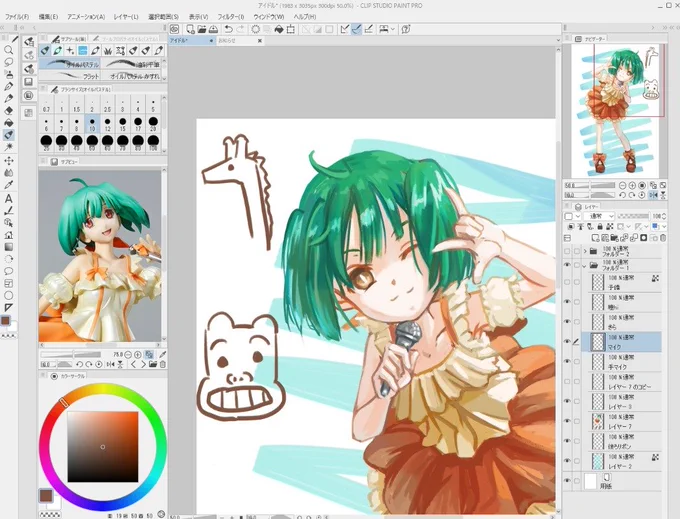
Task: Open the レイヤー(L) menu
Action: [126, 17]
